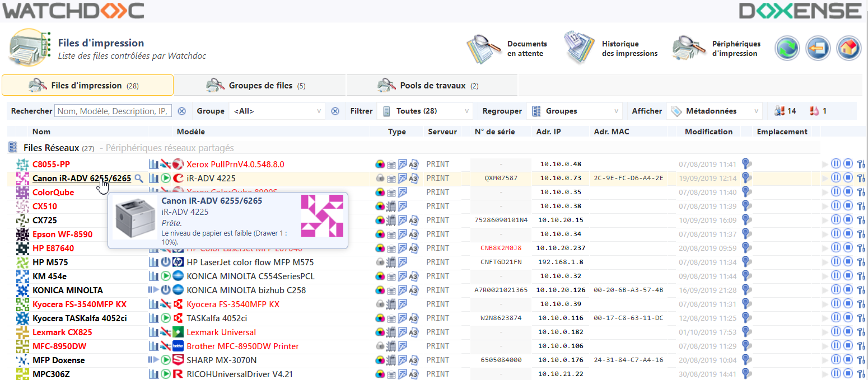The height and width of the screenshot is (380, 868).
Task: Open Documents en attente
Action: point(507,49)
